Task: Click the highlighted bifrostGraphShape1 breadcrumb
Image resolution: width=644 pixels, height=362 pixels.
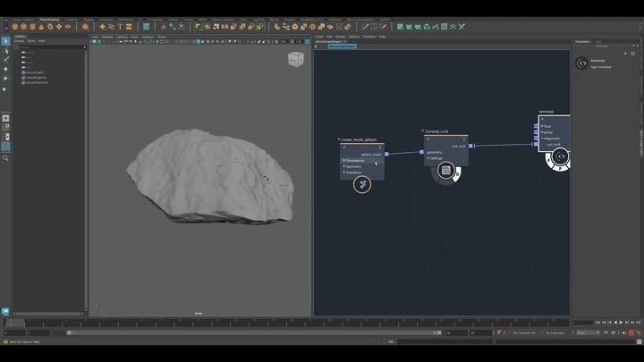Action: (342, 46)
